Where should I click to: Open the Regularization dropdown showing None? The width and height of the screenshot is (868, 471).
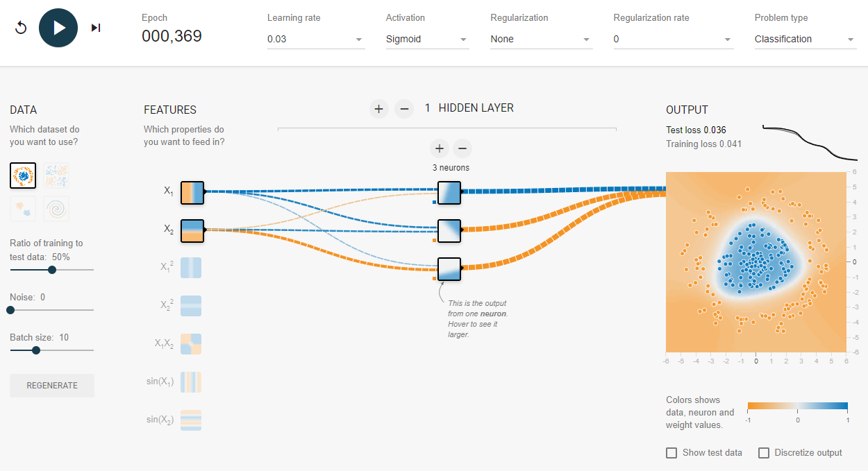tap(542, 40)
